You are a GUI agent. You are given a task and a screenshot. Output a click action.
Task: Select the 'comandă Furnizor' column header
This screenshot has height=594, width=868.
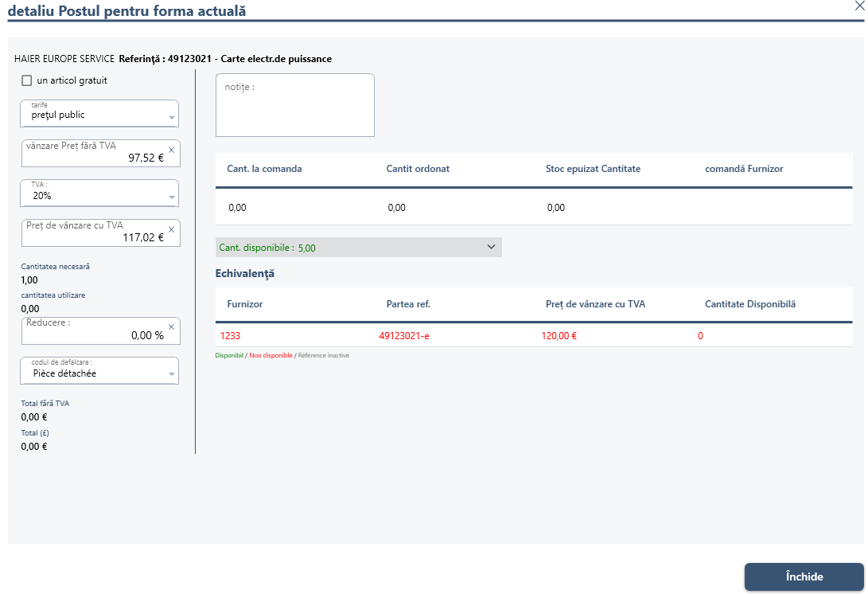(744, 169)
